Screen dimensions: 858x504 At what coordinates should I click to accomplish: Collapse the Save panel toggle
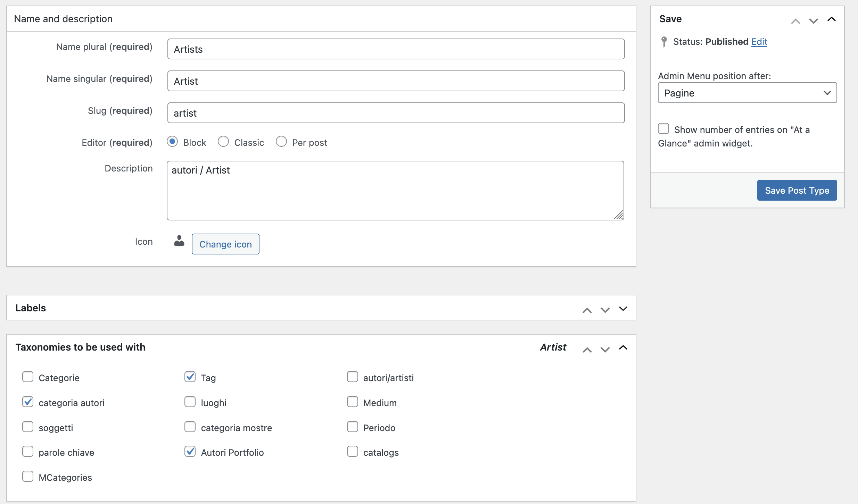[831, 19]
